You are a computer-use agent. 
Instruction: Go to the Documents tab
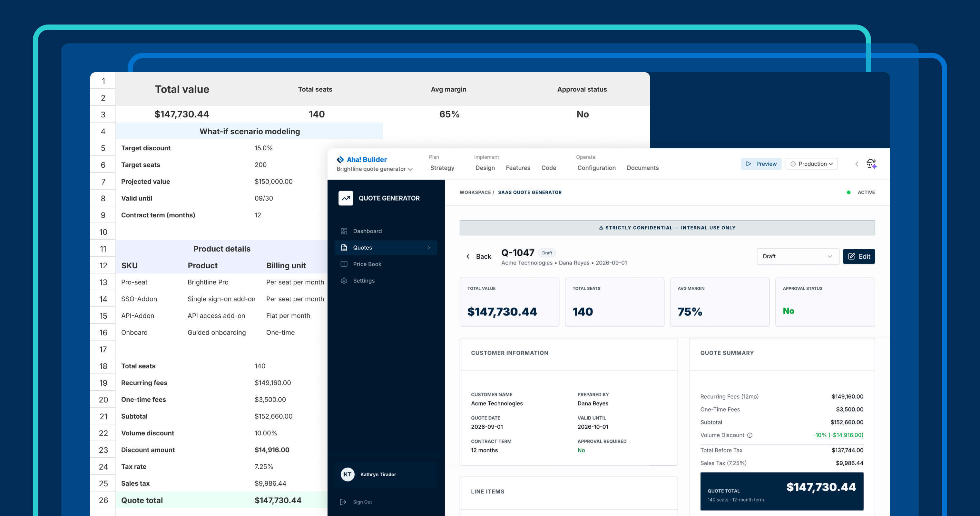point(642,168)
